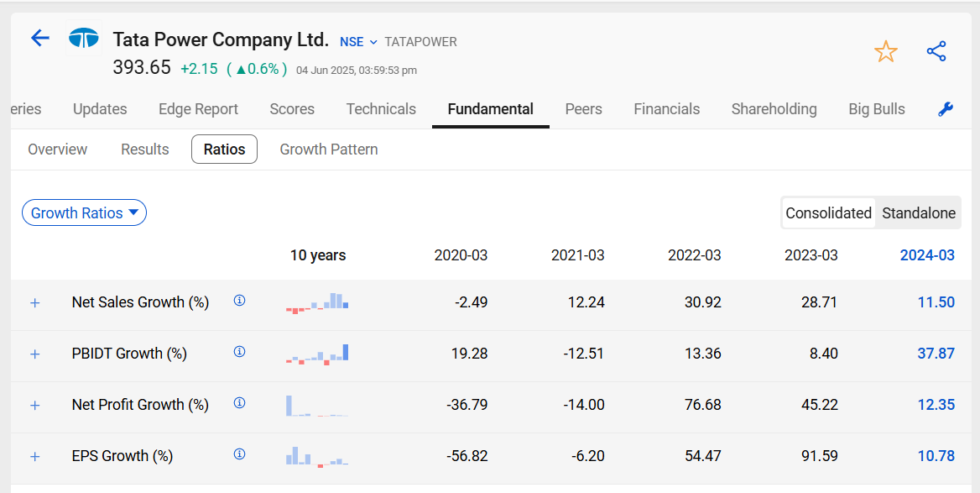Click Net Profit Growth 2020-03 value -36.79
Screen dimensions: 980x493
[x=467, y=406]
